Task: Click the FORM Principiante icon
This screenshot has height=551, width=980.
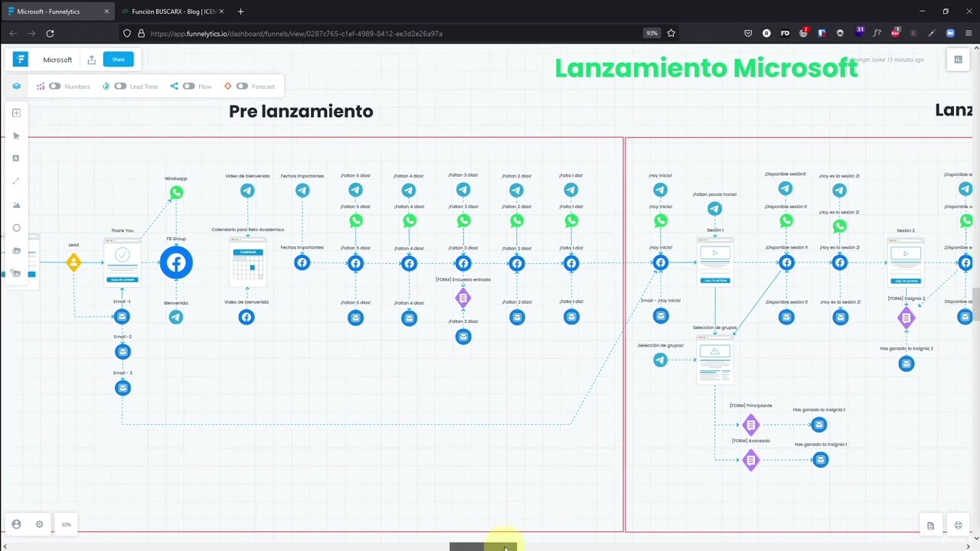Action: (x=751, y=425)
